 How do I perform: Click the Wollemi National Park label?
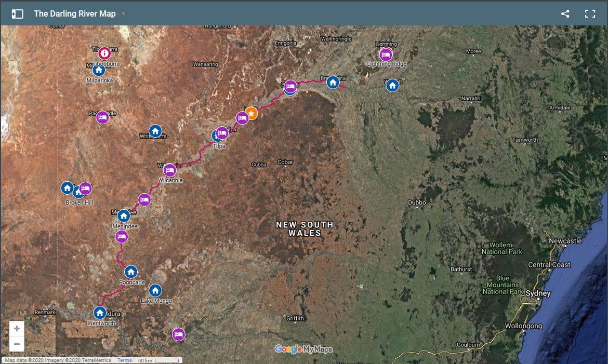pos(502,248)
